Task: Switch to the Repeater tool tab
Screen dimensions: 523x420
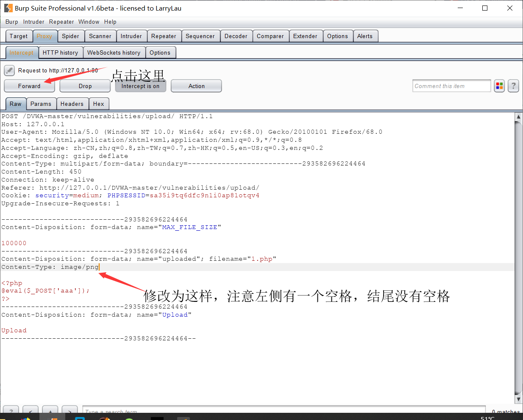Action: 164,36
